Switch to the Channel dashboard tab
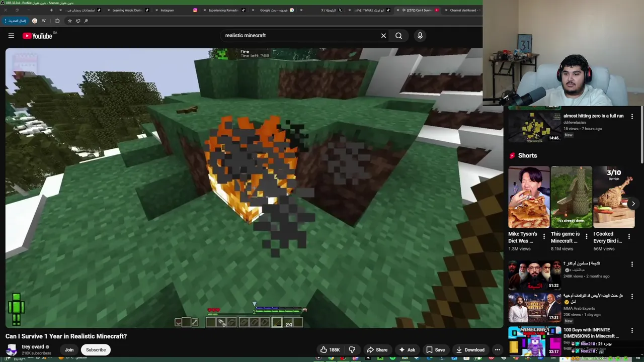The height and width of the screenshot is (362, 644). coord(463,10)
